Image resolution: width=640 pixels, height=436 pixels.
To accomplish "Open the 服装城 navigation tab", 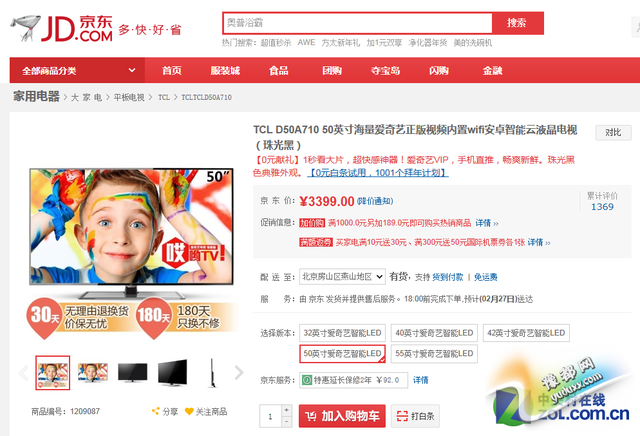I will click(x=225, y=71).
